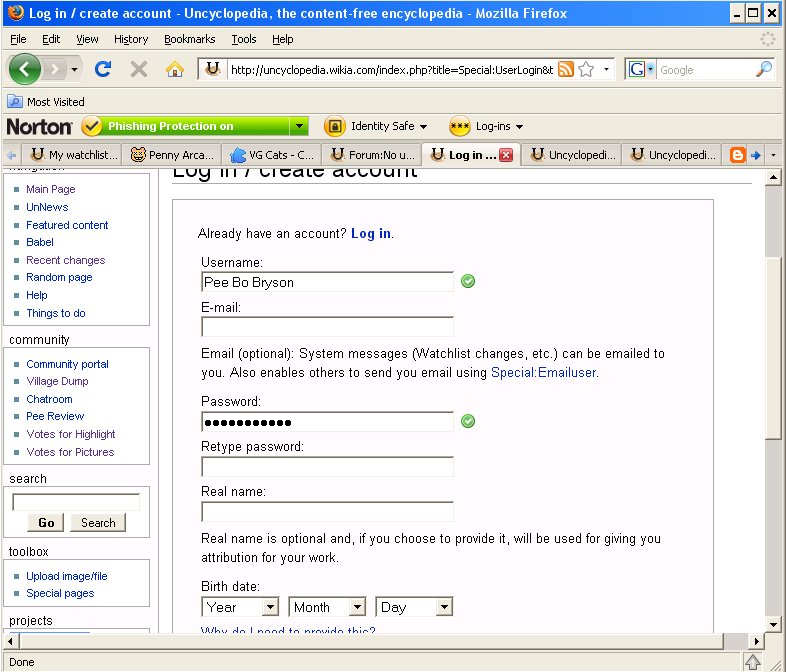Image resolution: width=786 pixels, height=672 pixels.
Task: Reload the page with the refresh icon
Action: click(x=103, y=69)
